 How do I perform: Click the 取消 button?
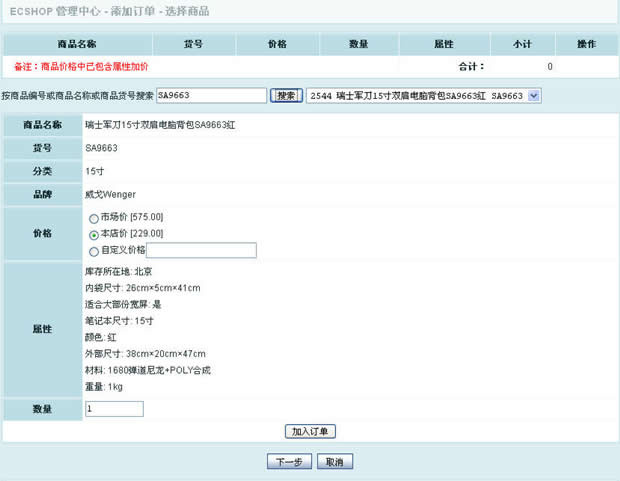(335, 462)
